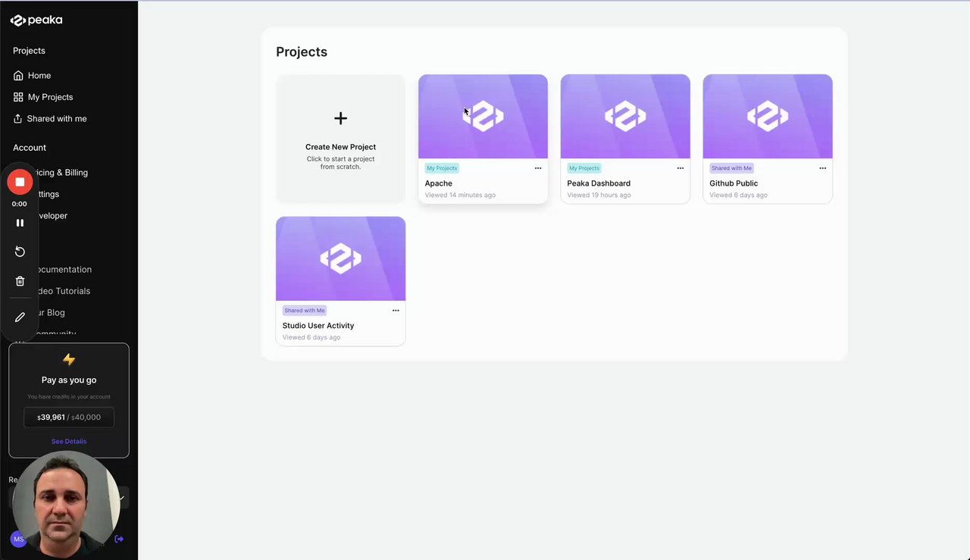970x560 pixels.
Task: Delete the recording with the trash icon
Action: (20, 281)
